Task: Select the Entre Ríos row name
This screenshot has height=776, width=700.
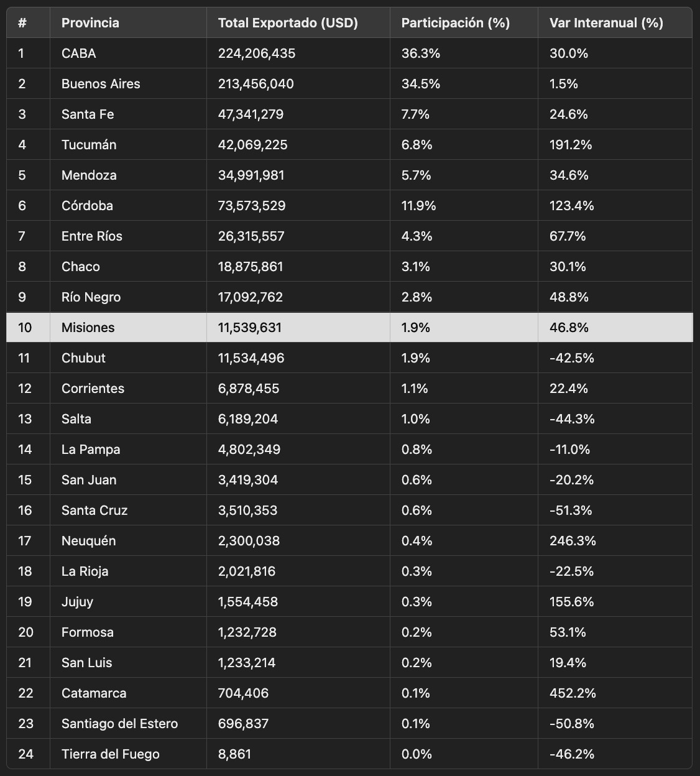Action: point(92,236)
